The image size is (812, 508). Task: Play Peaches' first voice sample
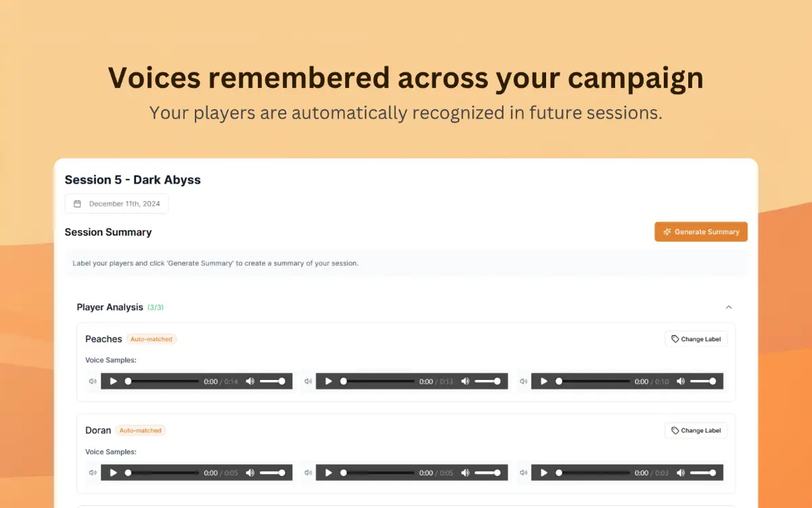114,381
